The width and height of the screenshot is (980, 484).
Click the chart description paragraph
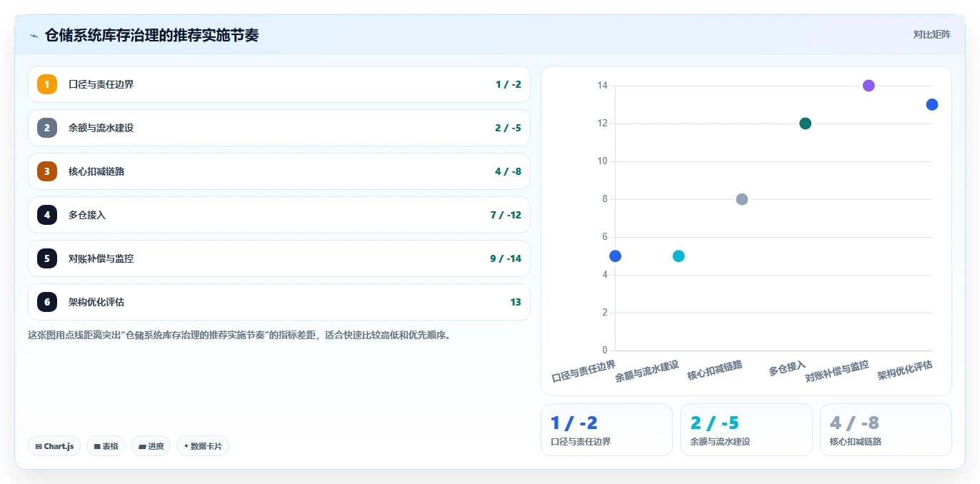241,335
